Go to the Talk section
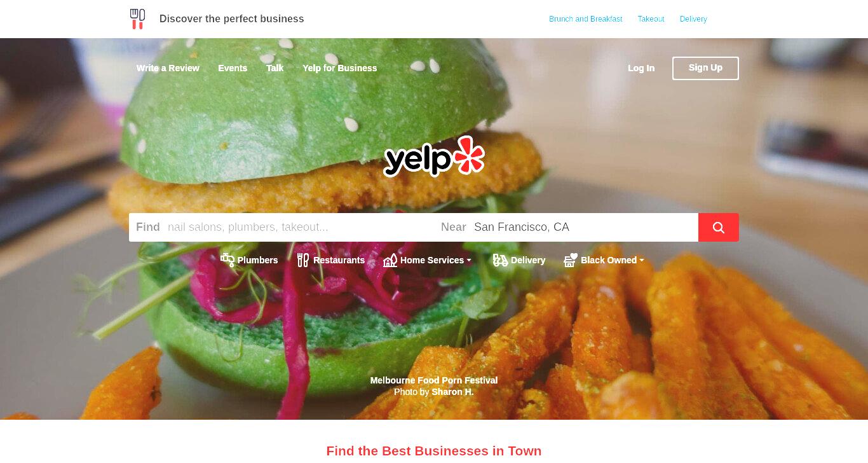 click(275, 68)
